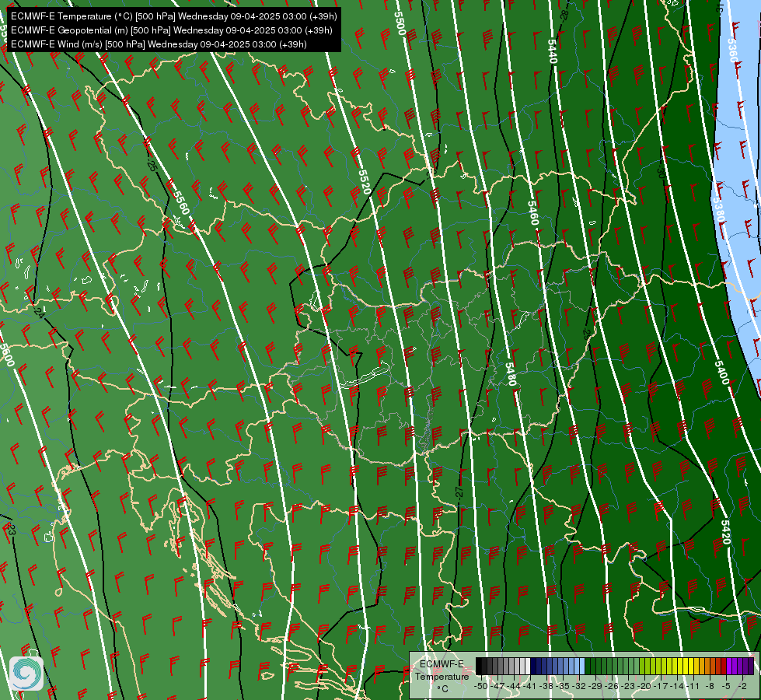The height and width of the screenshot is (700, 761).
Task: Click the 5400 geopotential contour label
Action: point(721,373)
